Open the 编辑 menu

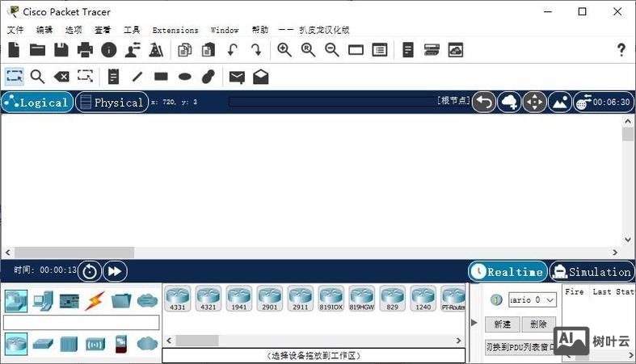coord(44,30)
